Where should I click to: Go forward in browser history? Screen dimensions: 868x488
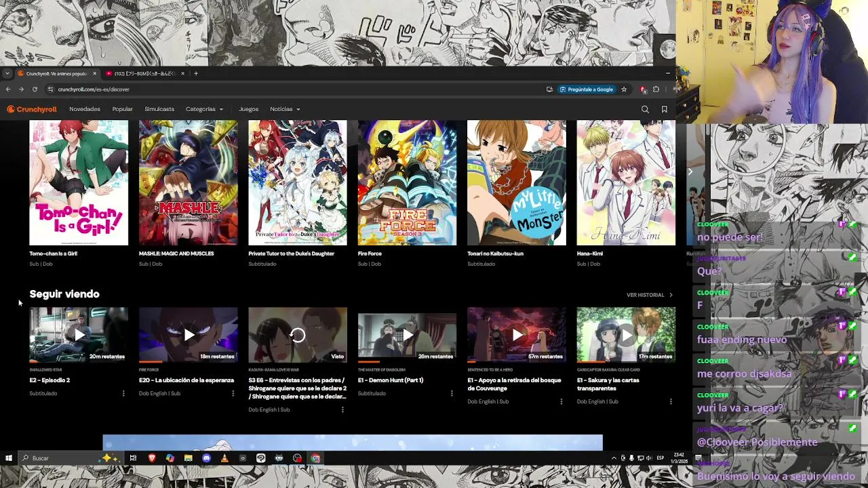click(x=21, y=89)
